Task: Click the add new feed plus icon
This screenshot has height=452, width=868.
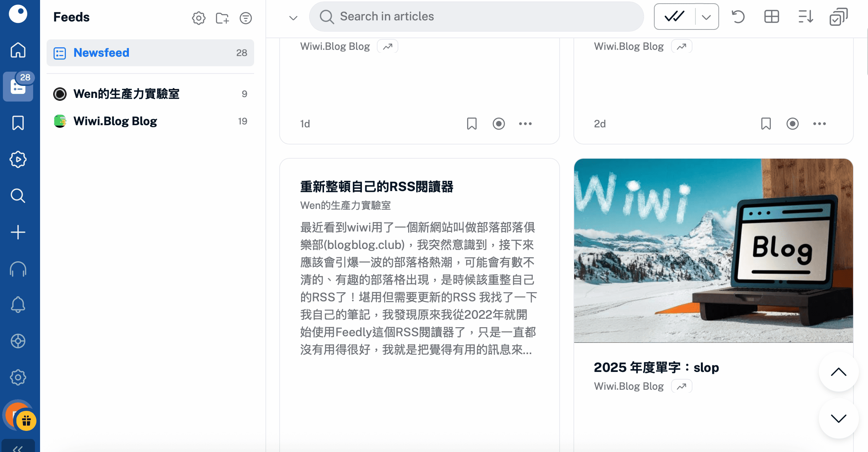Action: (x=18, y=232)
